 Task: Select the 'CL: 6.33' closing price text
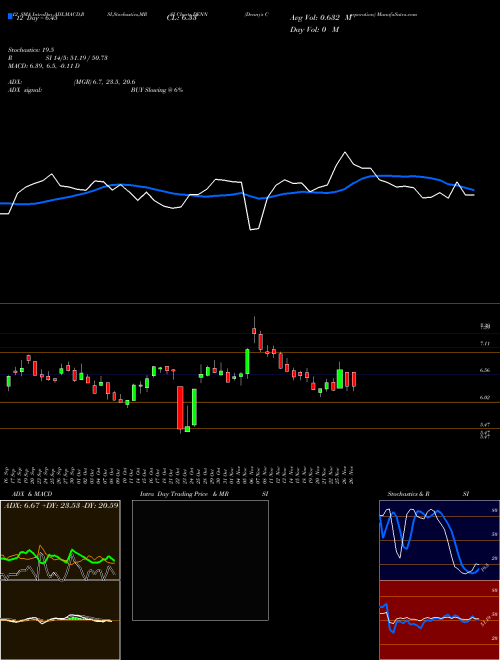(181, 19)
